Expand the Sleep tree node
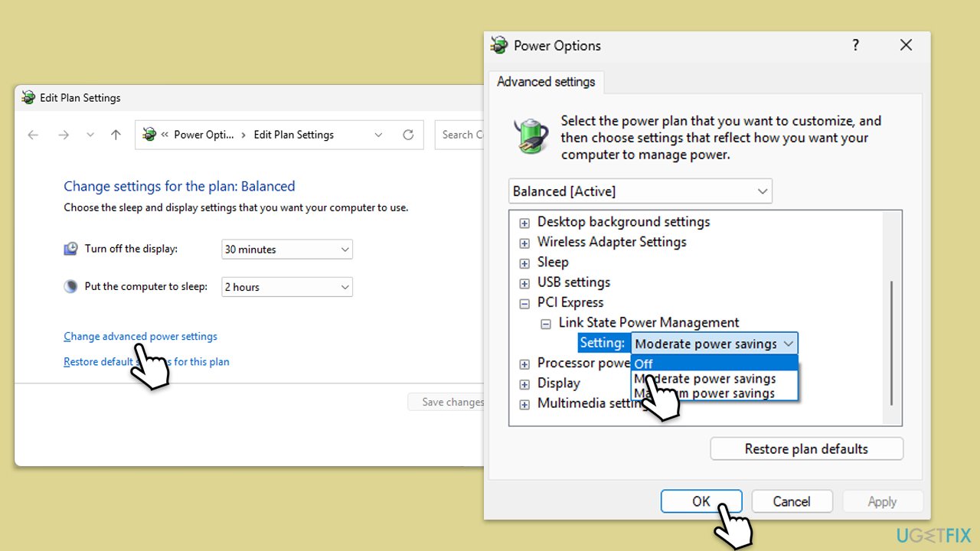 [x=524, y=263]
